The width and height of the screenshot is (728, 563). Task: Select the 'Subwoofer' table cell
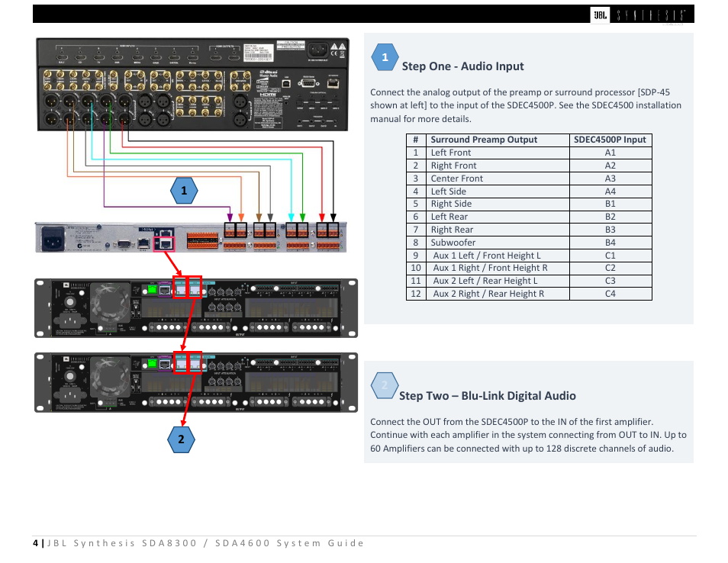[x=498, y=243]
